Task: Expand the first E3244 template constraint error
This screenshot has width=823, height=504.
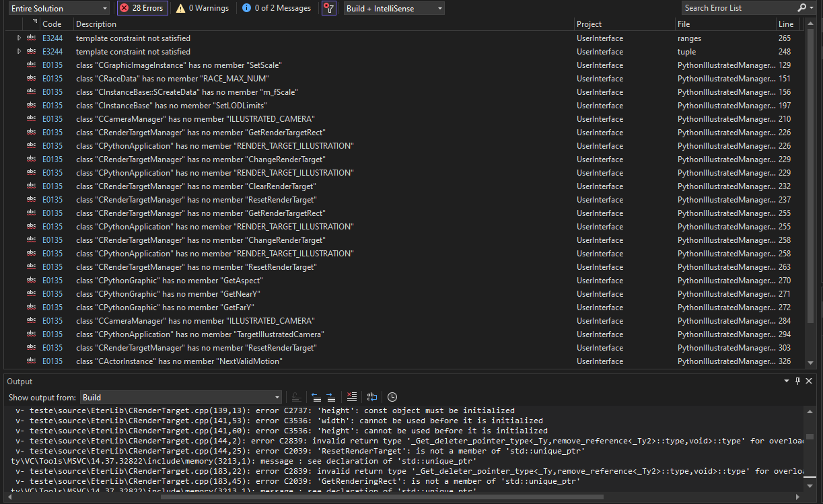Action: (x=18, y=38)
